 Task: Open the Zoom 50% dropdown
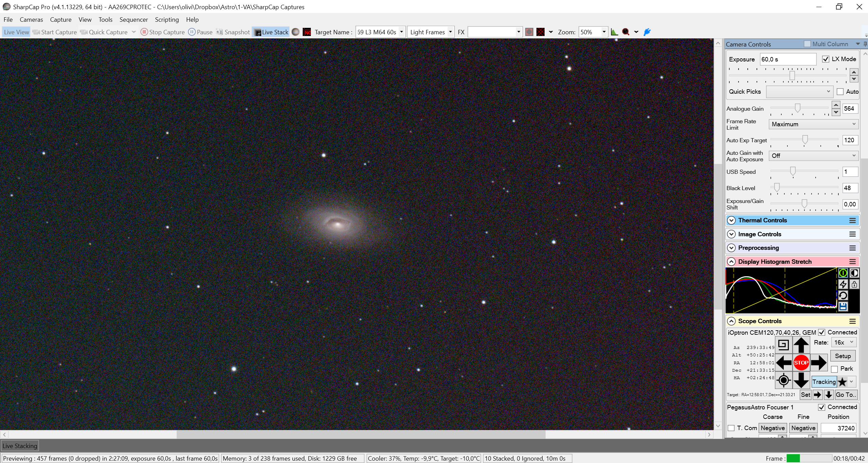[593, 32]
